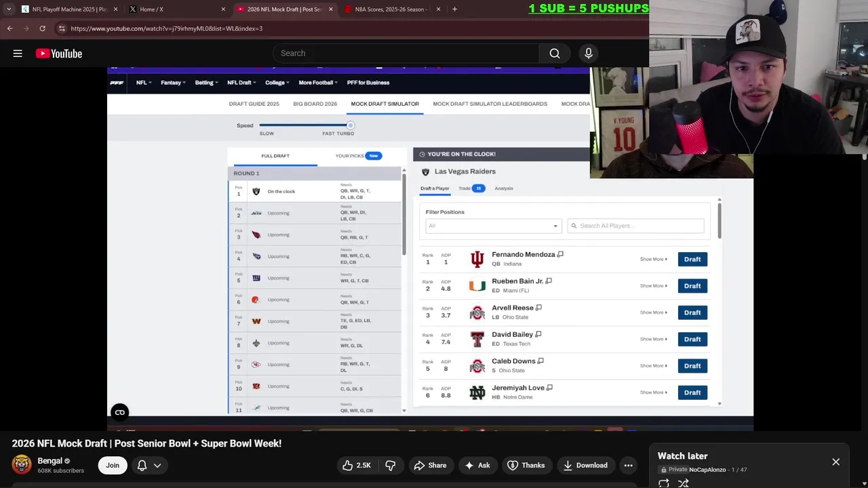Image resolution: width=868 pixels, height=488 pixels.
Task: Open the Trade tab for the Raiders
Action: pos(471,188)
